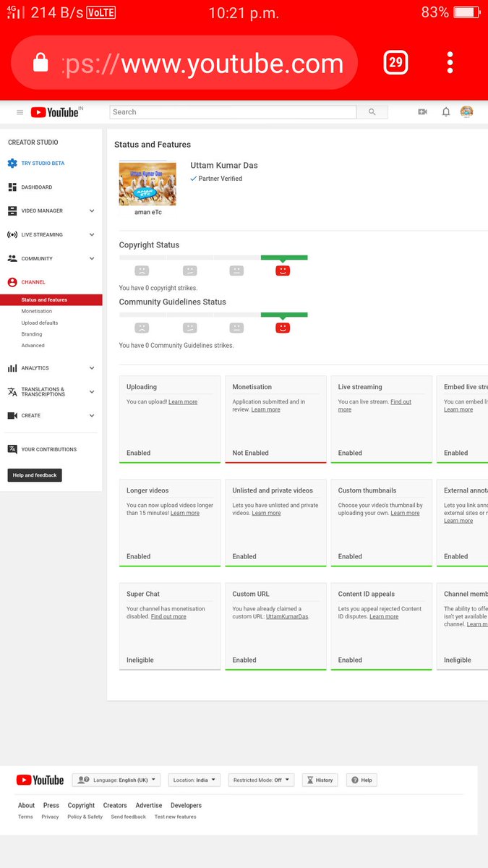Click the Policy & Safety footer link
This screenshot has width=488, height=868.
coord(85,817)
